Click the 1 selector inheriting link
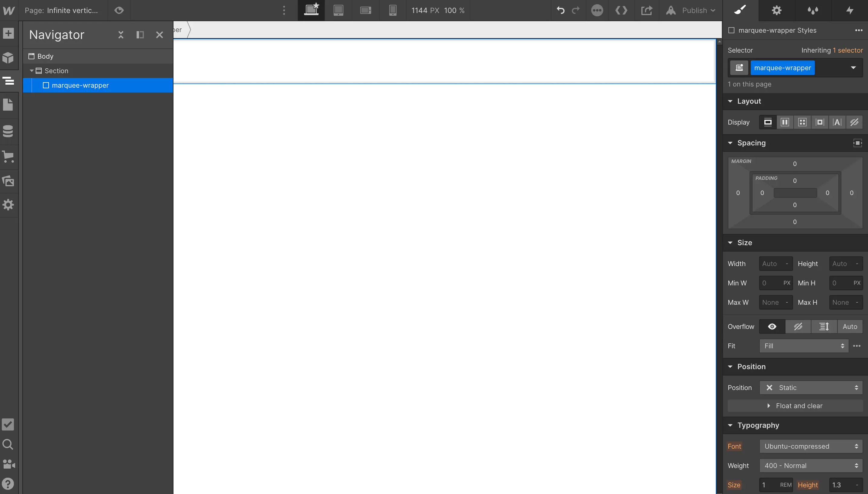 click(848, 50)
